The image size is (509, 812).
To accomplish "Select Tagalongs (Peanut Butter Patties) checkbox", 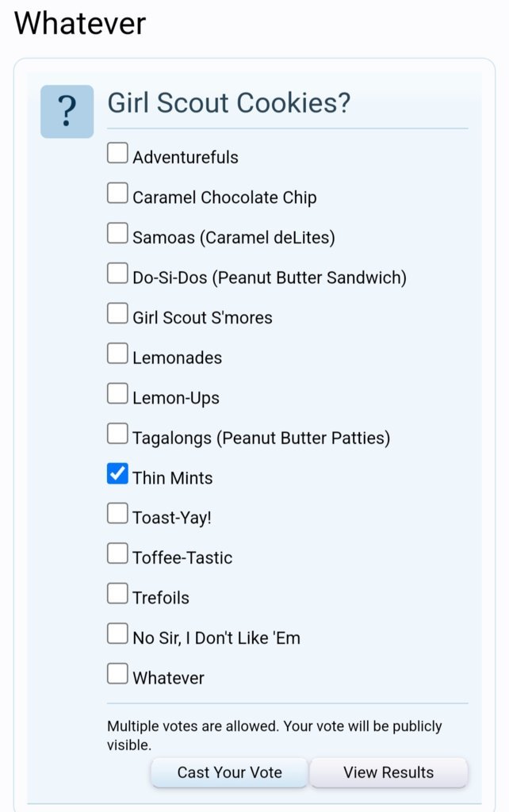I will point(117,434).
